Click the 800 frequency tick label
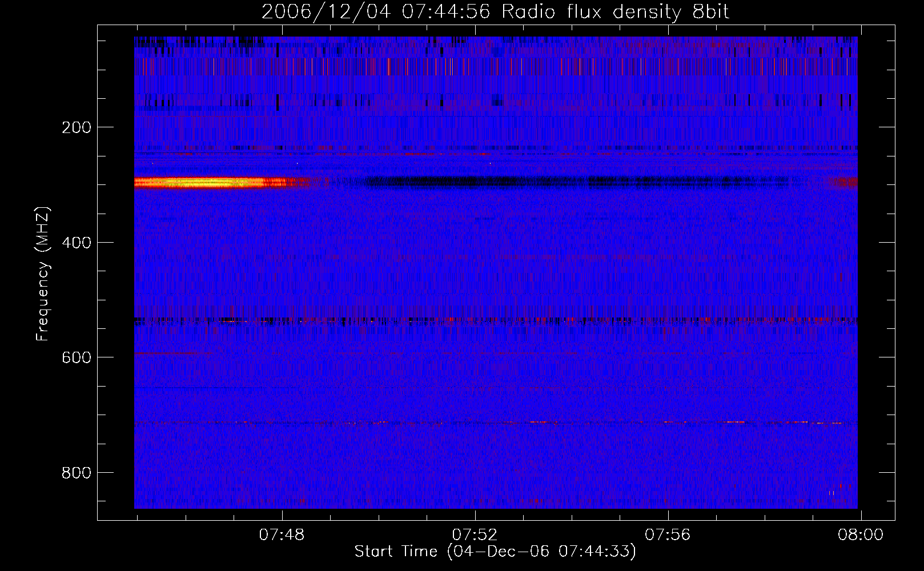The width and height of the screenshot is (924, 571). 77,473
